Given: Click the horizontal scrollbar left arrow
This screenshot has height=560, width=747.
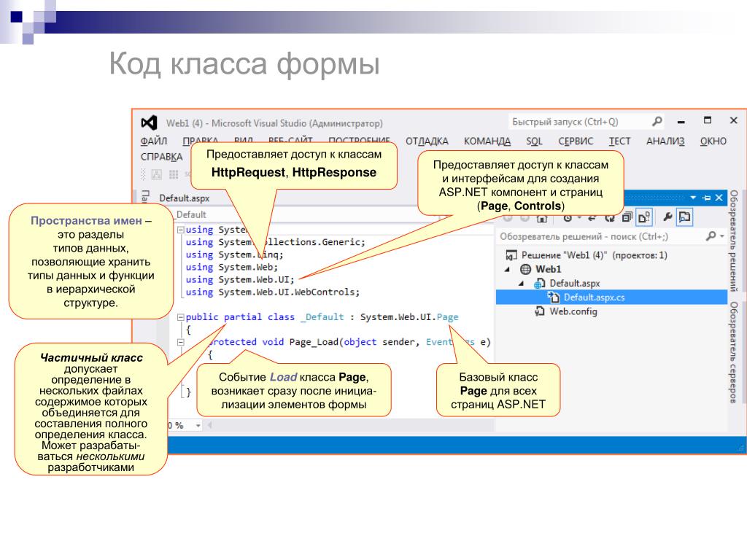Looking at the screenshot, I should (209, 425).
